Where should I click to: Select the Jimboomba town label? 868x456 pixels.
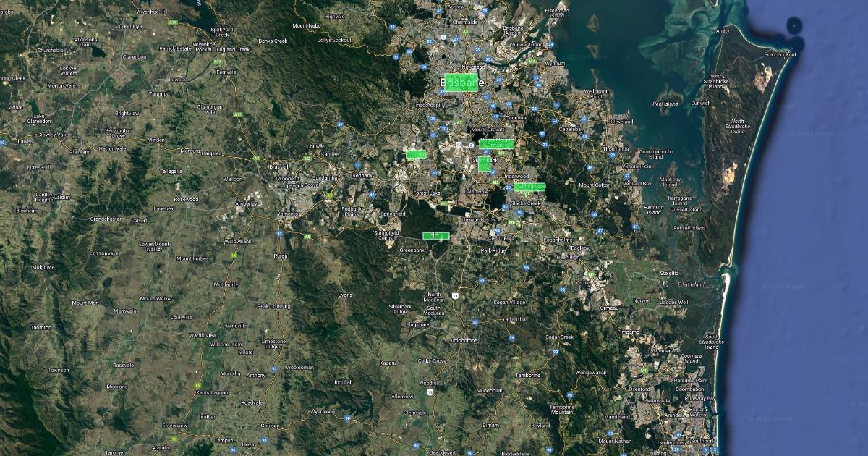pos(464,339)
